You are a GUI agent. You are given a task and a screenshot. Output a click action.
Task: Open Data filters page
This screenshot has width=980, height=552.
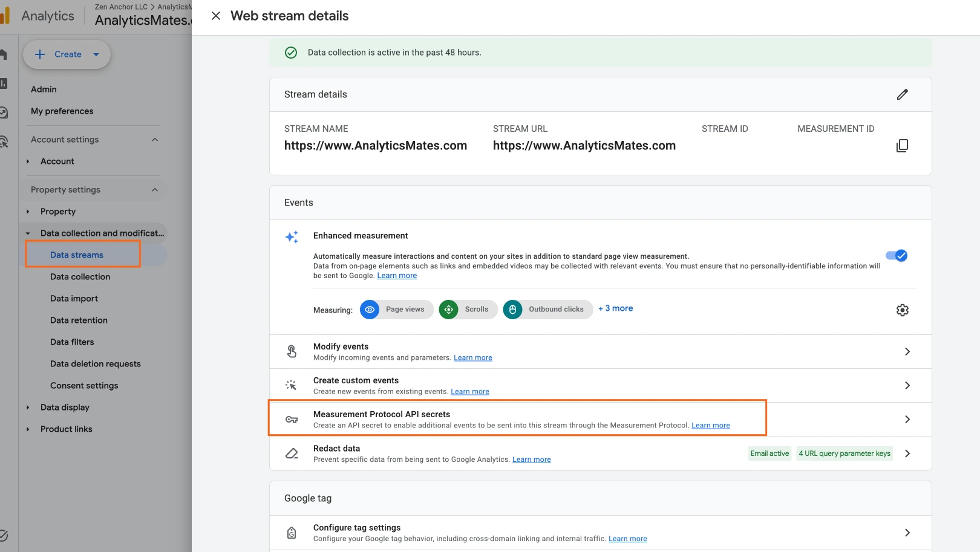pyautogui.click(x=72, y=342)
